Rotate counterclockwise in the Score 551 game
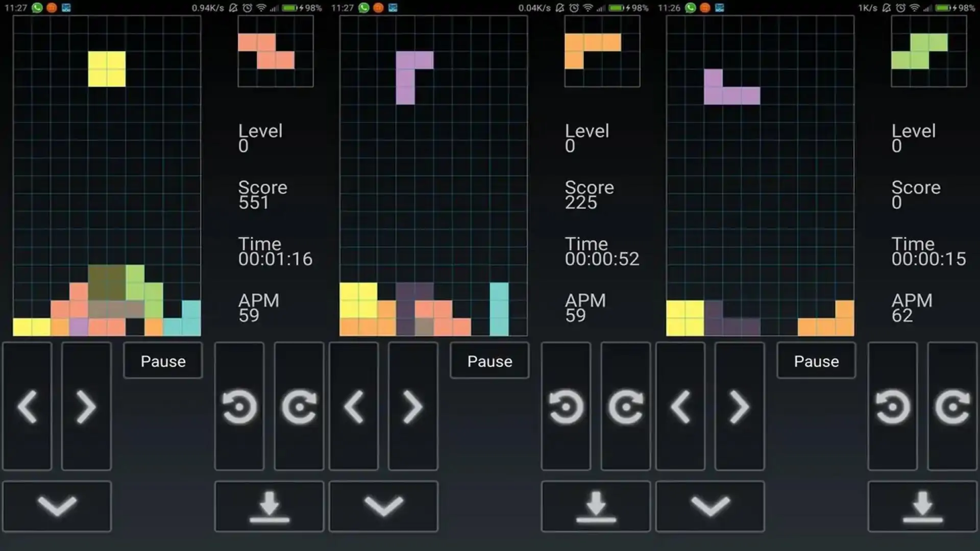The image size is (980, 551). [239, 406]
